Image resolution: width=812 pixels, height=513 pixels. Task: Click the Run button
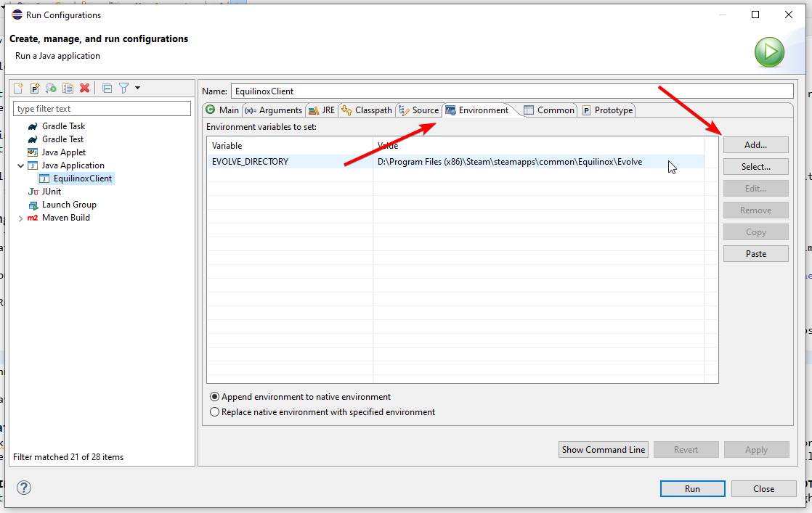click(692, 489)
